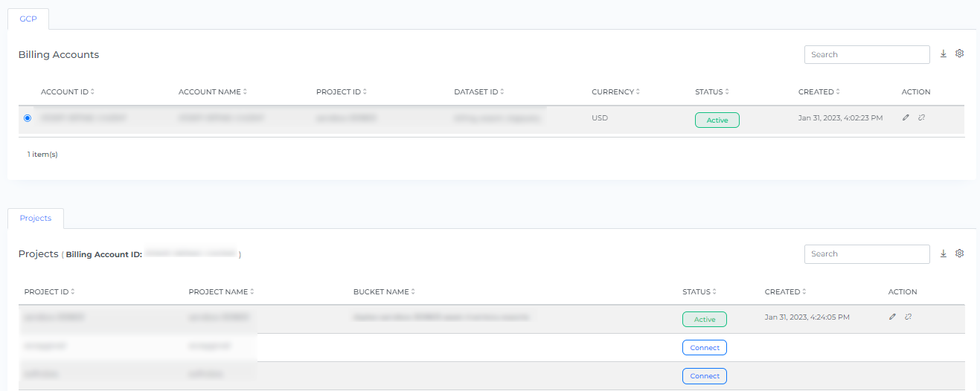The width and height of the screenshot is (980, 391).
Task: Select the billing account radio button
Action: point(28,118)
